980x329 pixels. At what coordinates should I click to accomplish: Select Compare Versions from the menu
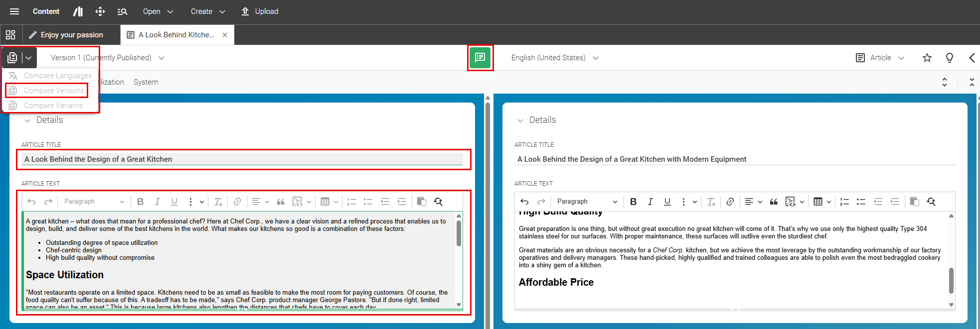pos(54,91)
